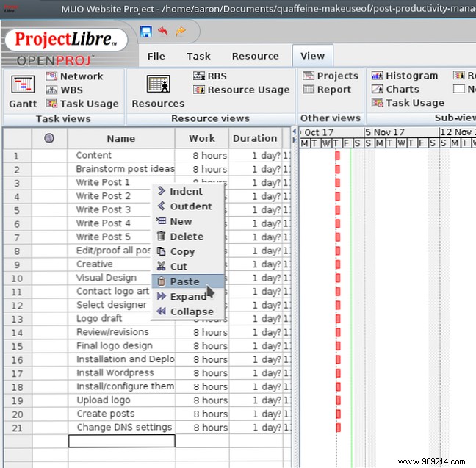Click the Work column header

[x=202, y=138]
